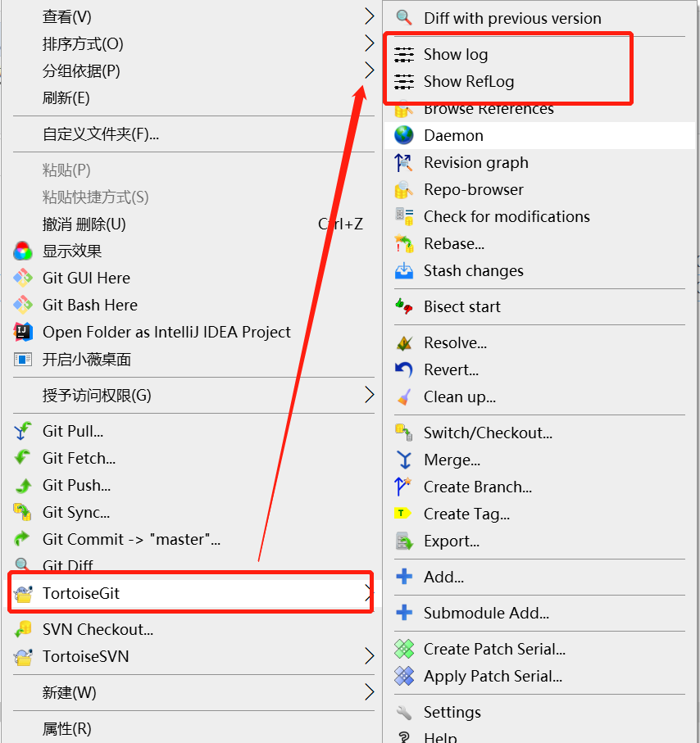700x743 pixels.
Task: Select Revision graph menu item
Action: tap(539, 162)
